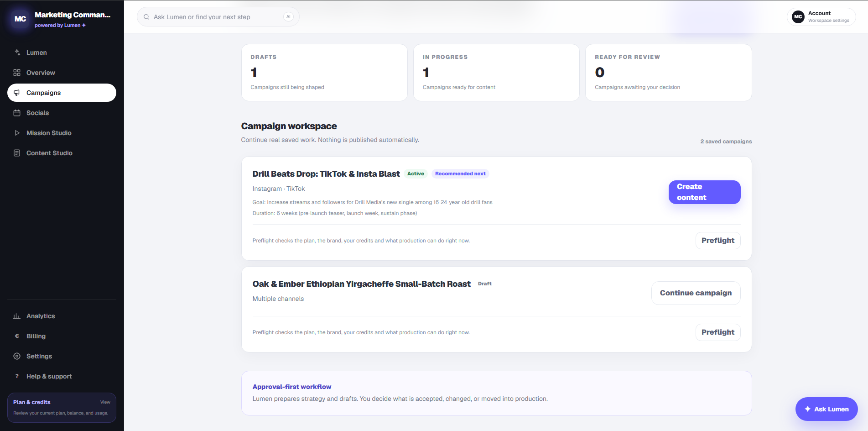Open the Lumen menu item
This screenshot has height=431, width=868.
coord(62,53)
